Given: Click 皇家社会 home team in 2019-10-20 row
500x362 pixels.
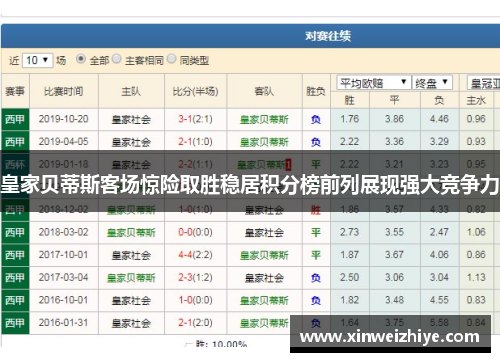Looking at the screenshot, I should 131,119.
